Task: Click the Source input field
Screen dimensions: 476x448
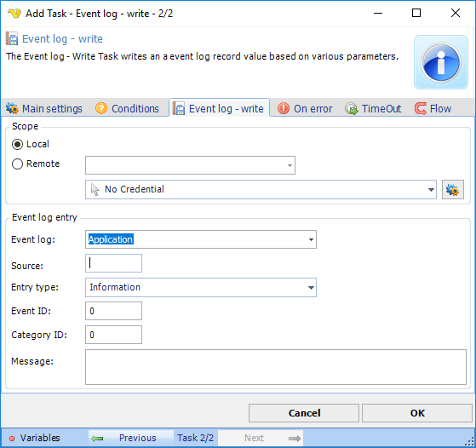Action: 113,263
